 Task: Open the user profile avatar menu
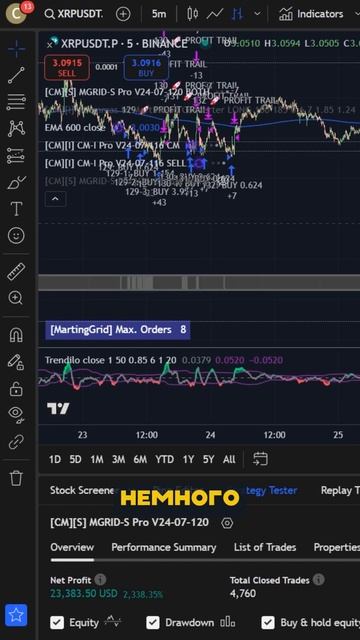tap(17, 13)
